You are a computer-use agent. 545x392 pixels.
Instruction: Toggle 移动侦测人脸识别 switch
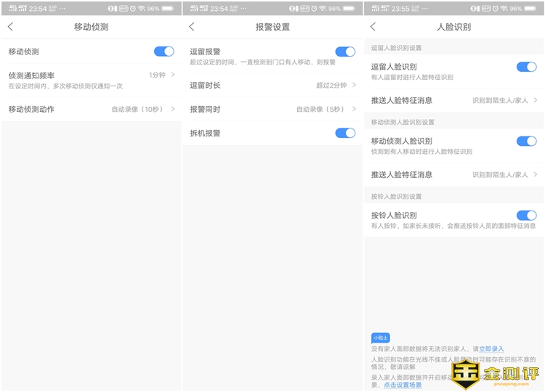click(x=526, y=141)
